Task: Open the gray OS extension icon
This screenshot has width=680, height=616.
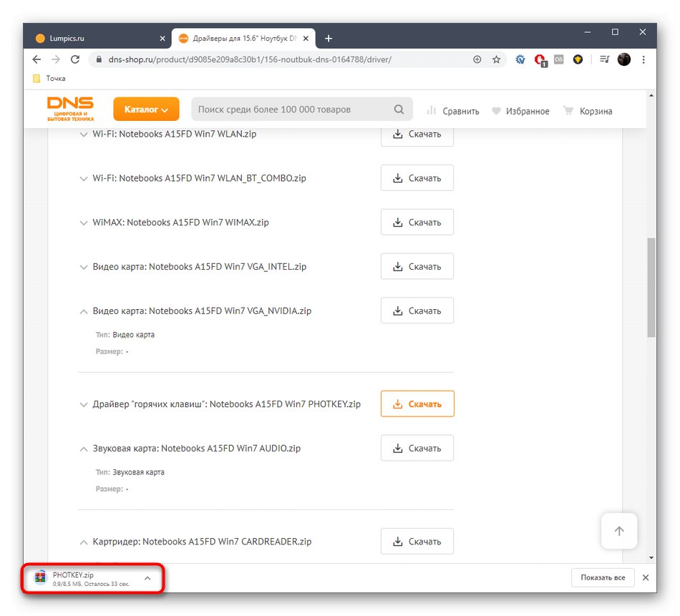Action: [558, 59]
